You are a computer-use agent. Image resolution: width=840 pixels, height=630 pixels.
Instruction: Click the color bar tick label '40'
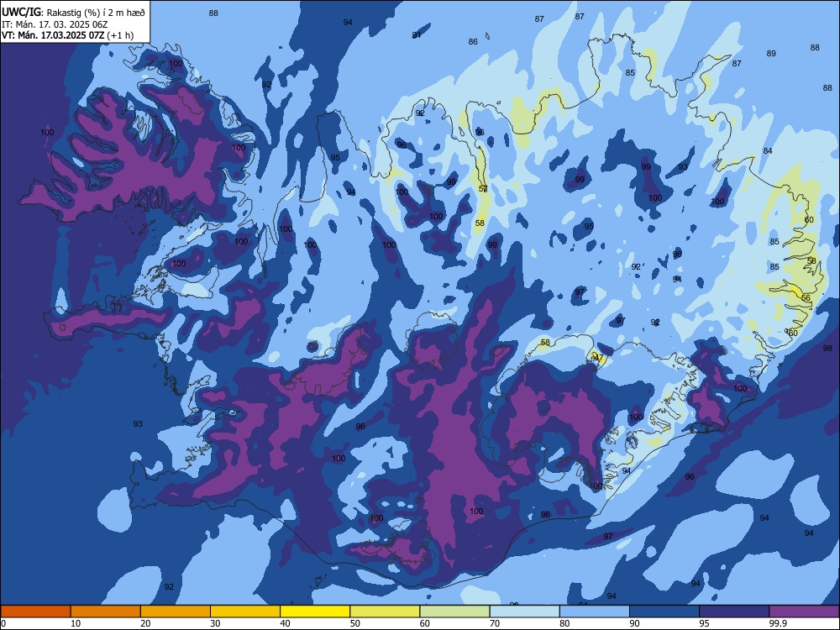coord(285,623)
